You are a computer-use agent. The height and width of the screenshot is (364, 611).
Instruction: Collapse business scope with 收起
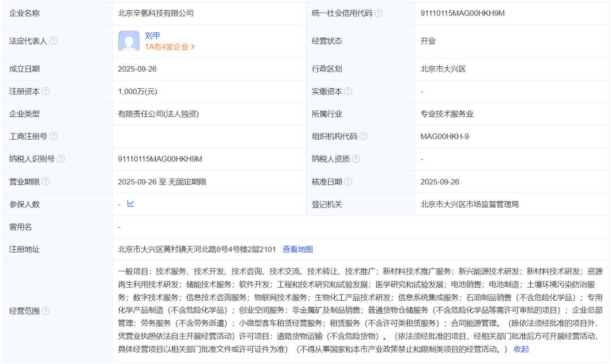pos(521,349)
